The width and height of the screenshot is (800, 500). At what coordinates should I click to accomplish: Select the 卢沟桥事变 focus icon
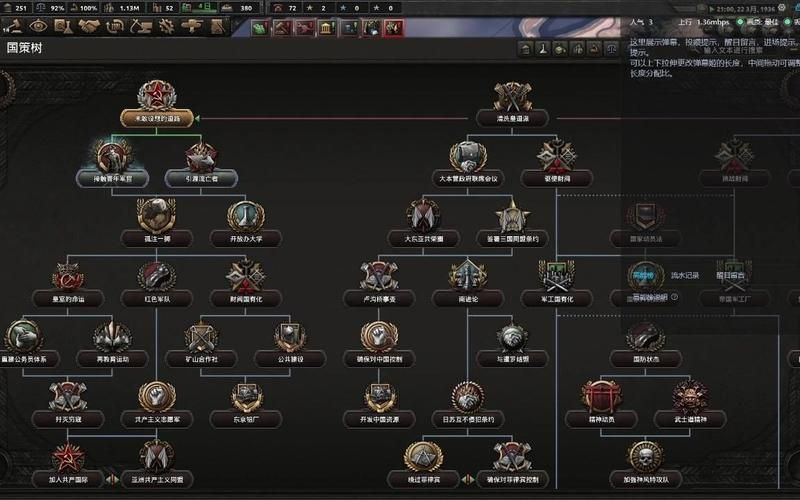(379, 275)
